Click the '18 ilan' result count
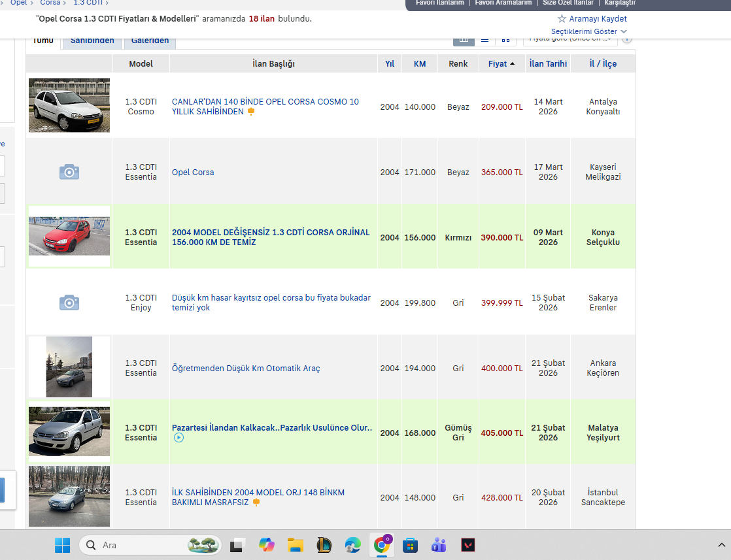Screen dimensions: 731x560 pyautogui.click(x=262, y=19)
